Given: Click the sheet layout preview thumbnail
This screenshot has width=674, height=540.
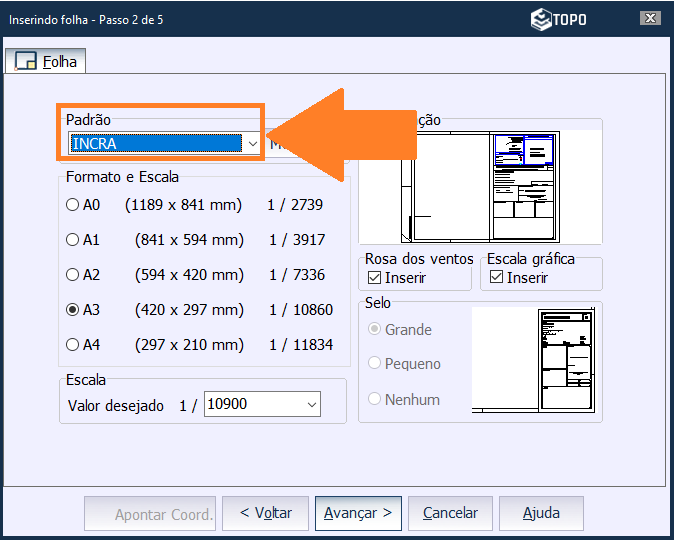Looking at the screenshot, I should click(480, 187).
